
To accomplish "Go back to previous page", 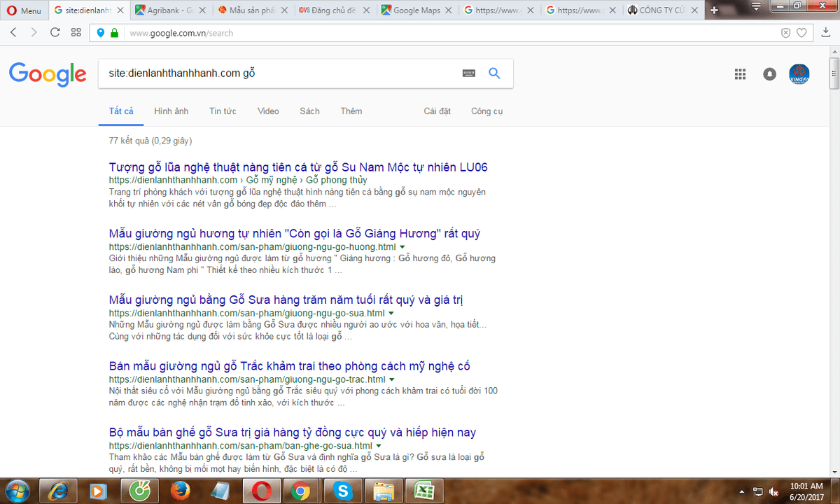I will (x=15, y=33).
